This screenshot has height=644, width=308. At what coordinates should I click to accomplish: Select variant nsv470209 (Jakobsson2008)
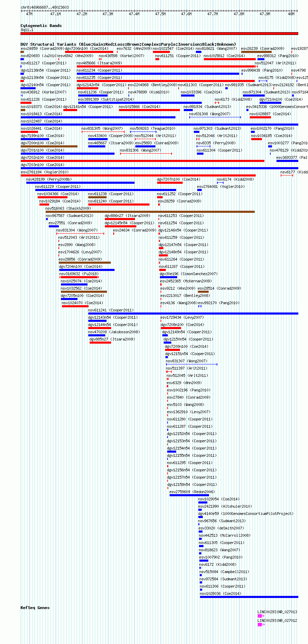(114, 332)
